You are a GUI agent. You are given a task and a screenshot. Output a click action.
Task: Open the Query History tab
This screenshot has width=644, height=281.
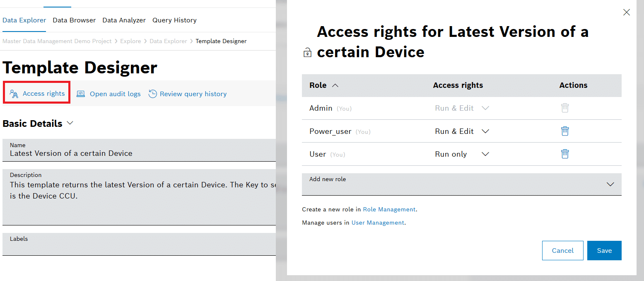point(174,20)
